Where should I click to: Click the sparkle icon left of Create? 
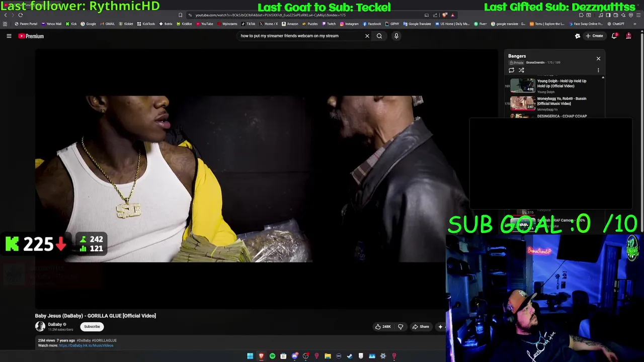(x=578, y=36)
